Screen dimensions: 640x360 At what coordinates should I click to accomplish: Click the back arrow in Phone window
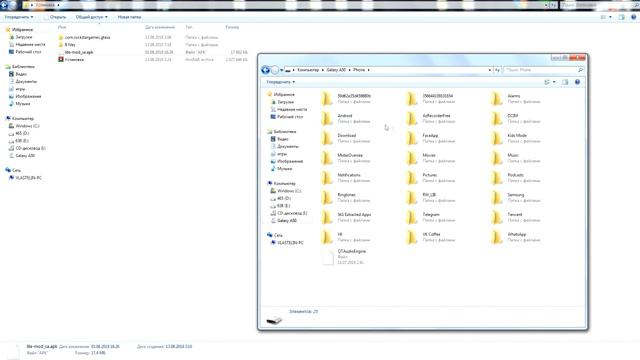(x=265, y=70)
